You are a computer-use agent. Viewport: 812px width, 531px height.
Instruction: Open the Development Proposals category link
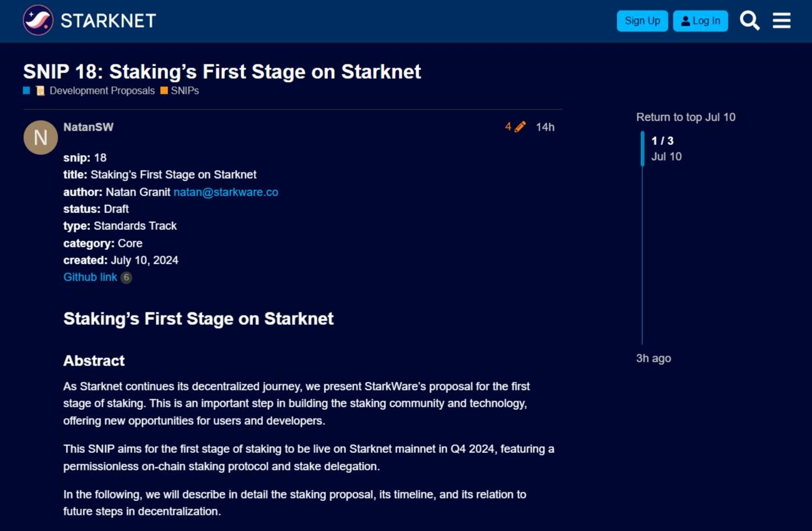coord(102,91)
